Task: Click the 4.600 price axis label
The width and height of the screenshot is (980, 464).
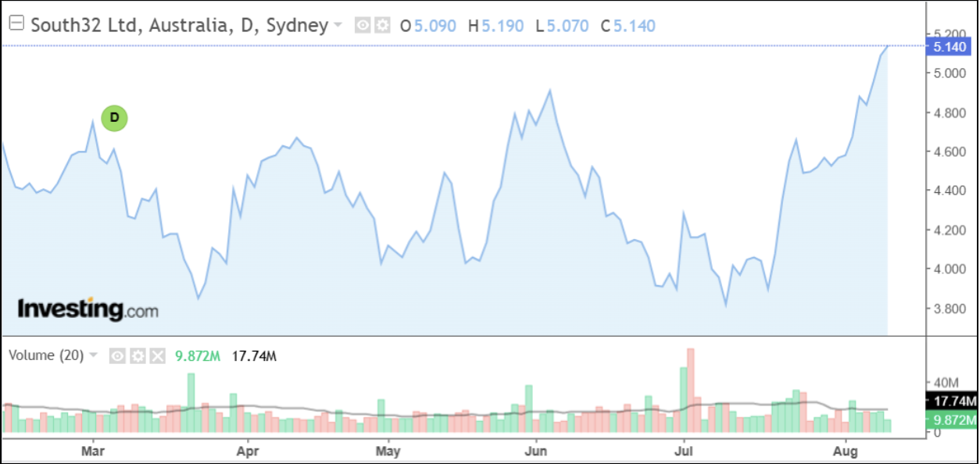Action: click(x=952, y=152)
